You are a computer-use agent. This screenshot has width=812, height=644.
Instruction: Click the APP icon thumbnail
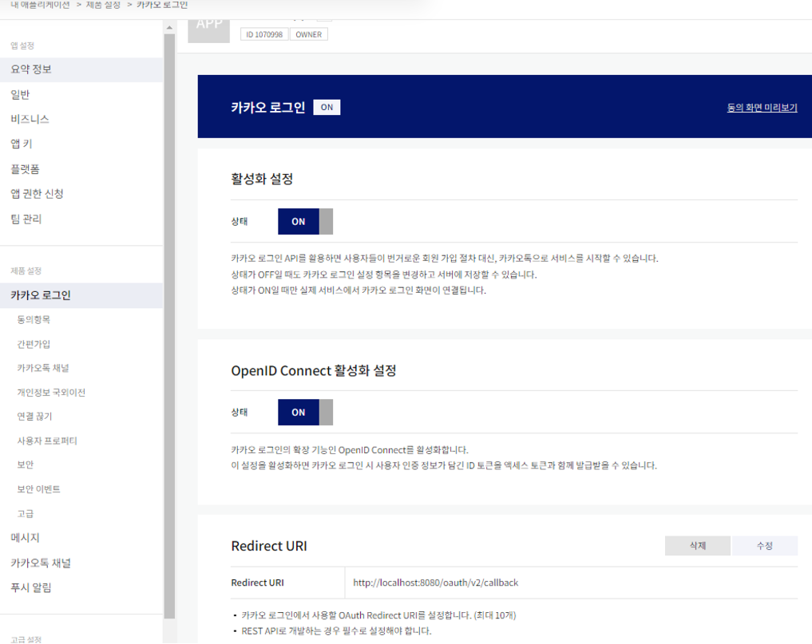click(x=208, y=30)
